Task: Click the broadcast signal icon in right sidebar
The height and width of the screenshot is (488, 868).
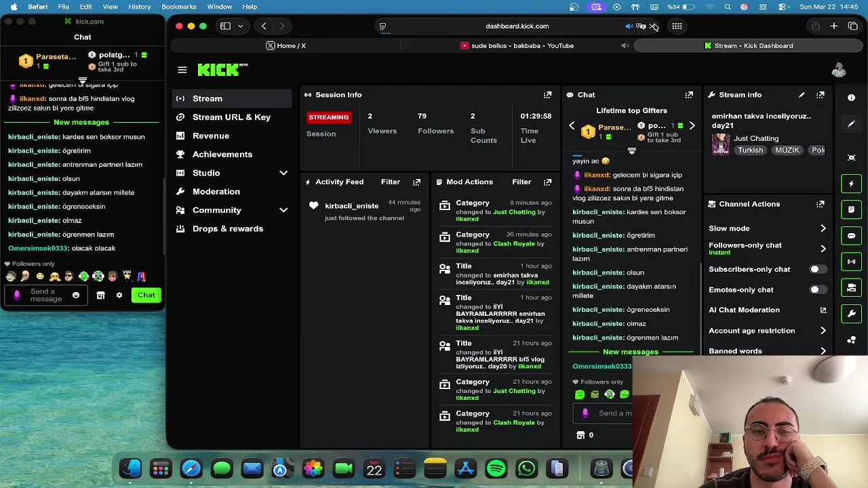Action: coord(852,262)
